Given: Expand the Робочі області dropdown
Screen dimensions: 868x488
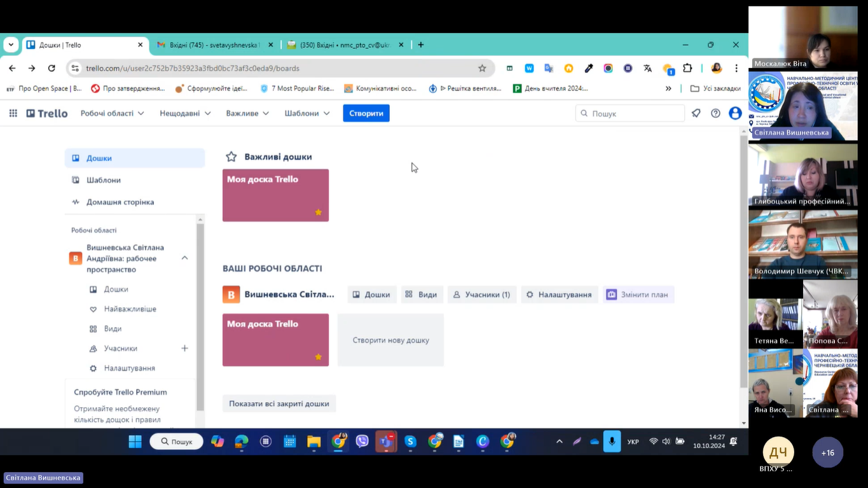Looking at the screenshot, I should [112, 113].
